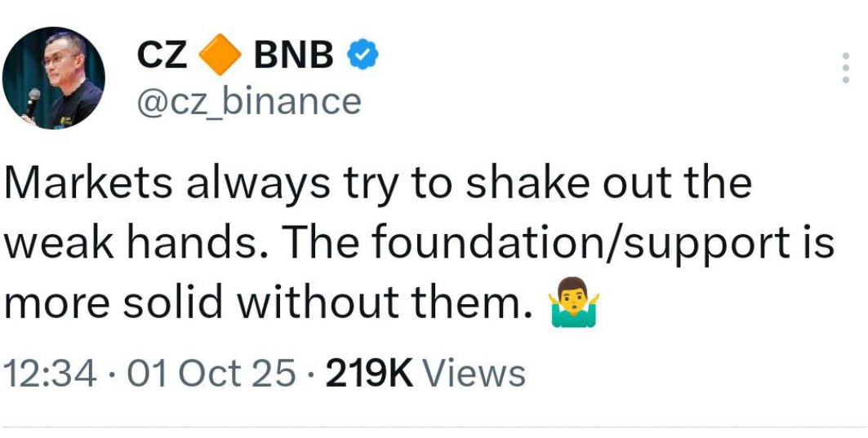The height and width of the screenshot is (438, 868).
Task: Open the three-dot more options menu
Action: pyautogui.click(x=845, y=68)
